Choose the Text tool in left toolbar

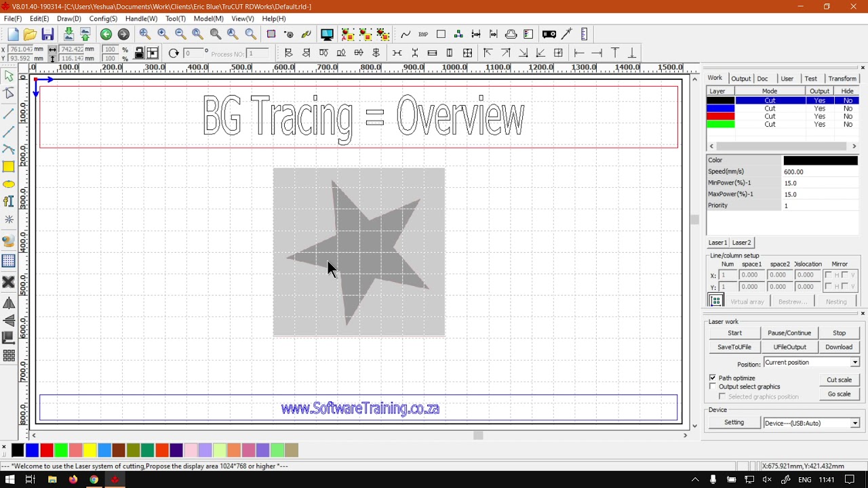tap(9, 201)
